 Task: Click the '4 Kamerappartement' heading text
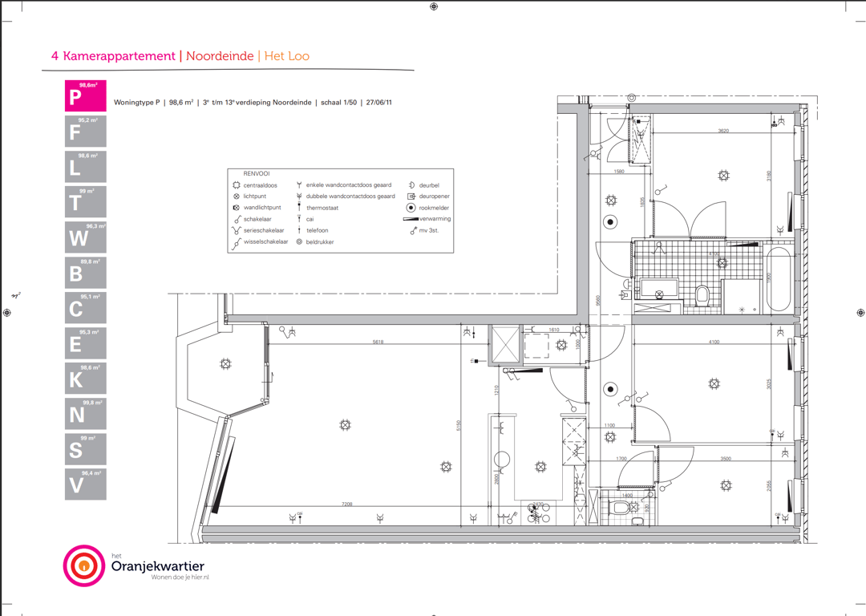click(113, 56)
